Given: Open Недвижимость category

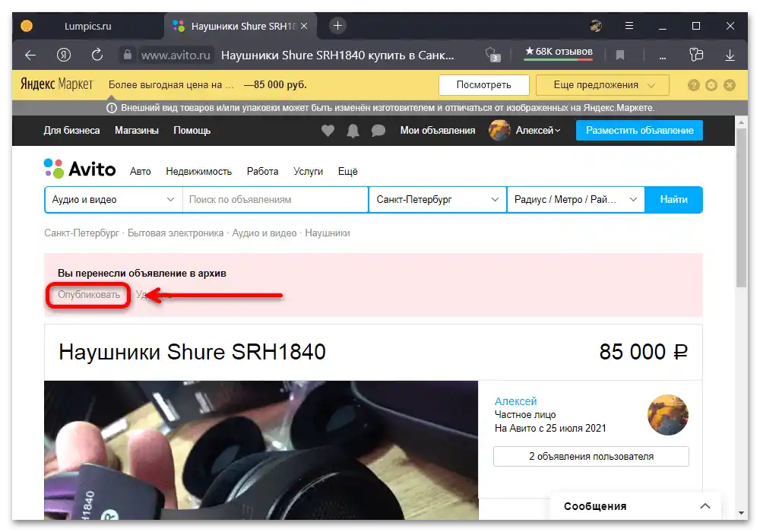Looking at the screenshot, I should pos(198,172).
